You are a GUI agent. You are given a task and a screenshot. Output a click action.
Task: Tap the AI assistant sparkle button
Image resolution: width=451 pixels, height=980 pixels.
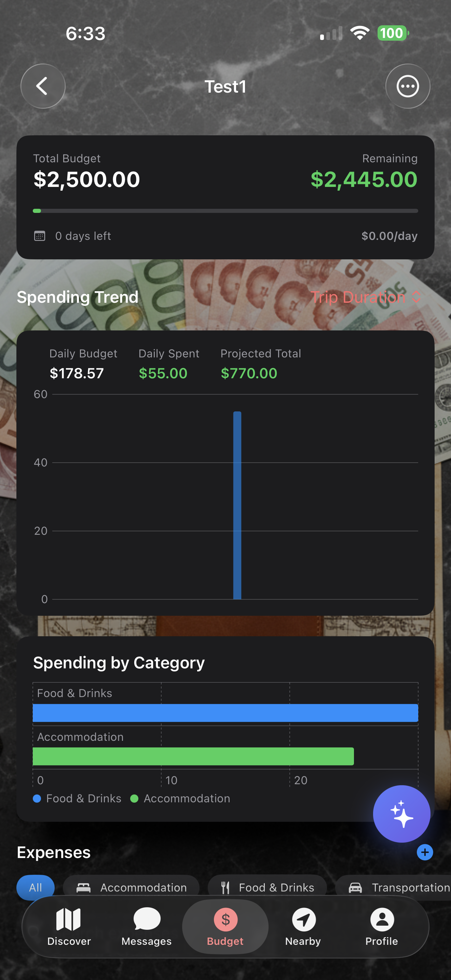tap(401, 813)
